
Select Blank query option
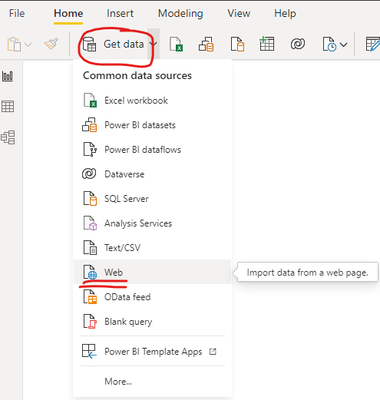(152, 322)
